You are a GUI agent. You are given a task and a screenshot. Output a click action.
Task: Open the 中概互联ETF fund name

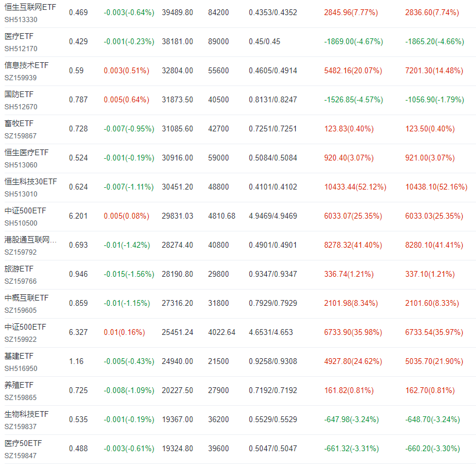26,298
